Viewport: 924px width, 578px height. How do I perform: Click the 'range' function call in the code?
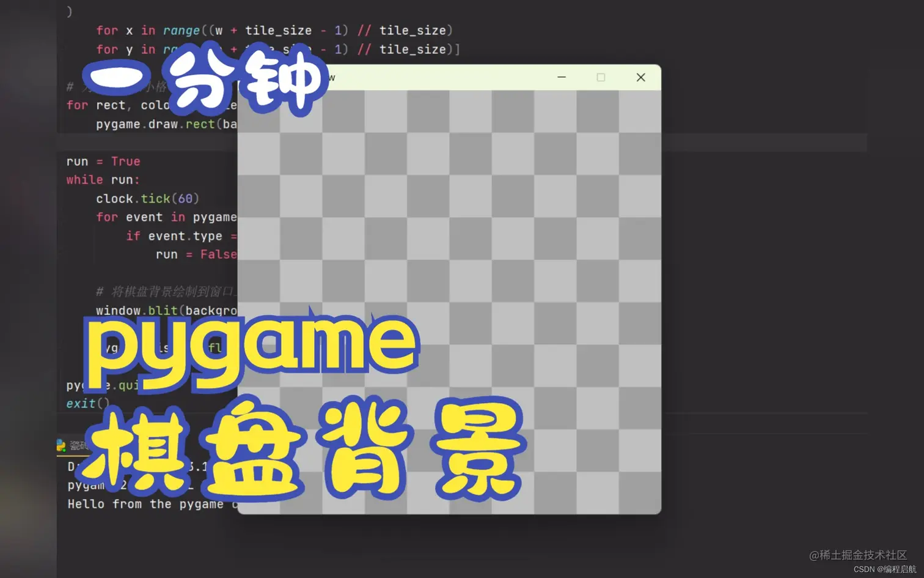coord(182,30)
